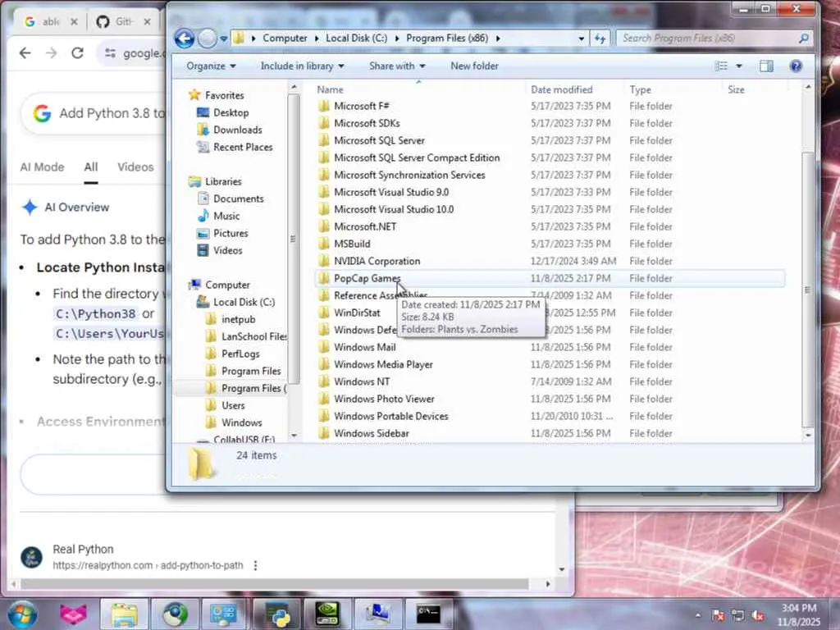Open Users folder in tree
This screenshot has height=630, width=840.
pos(233,405)
